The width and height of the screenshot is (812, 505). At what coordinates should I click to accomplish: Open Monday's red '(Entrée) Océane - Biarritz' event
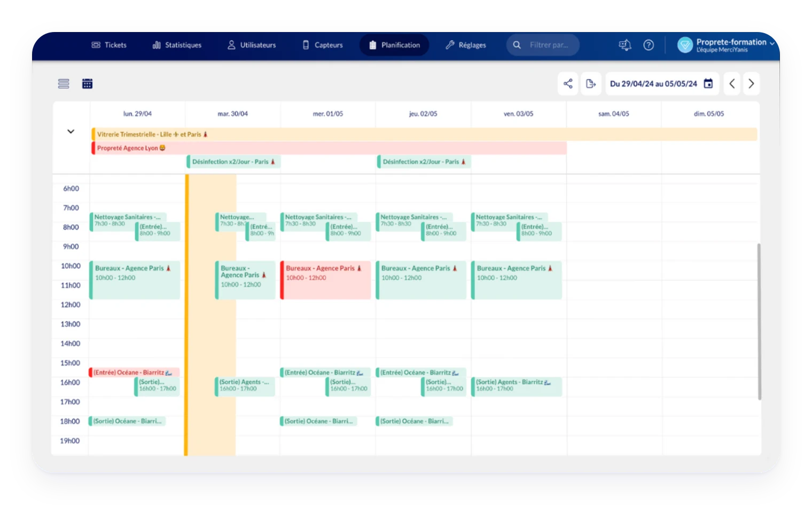(x=135, y=373)
